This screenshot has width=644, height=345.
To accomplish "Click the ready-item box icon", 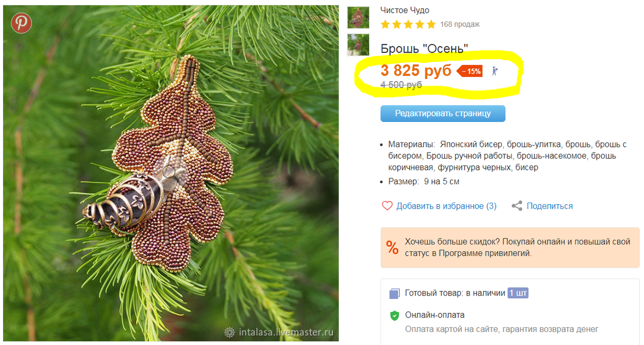I will click(x=394, y=293).
